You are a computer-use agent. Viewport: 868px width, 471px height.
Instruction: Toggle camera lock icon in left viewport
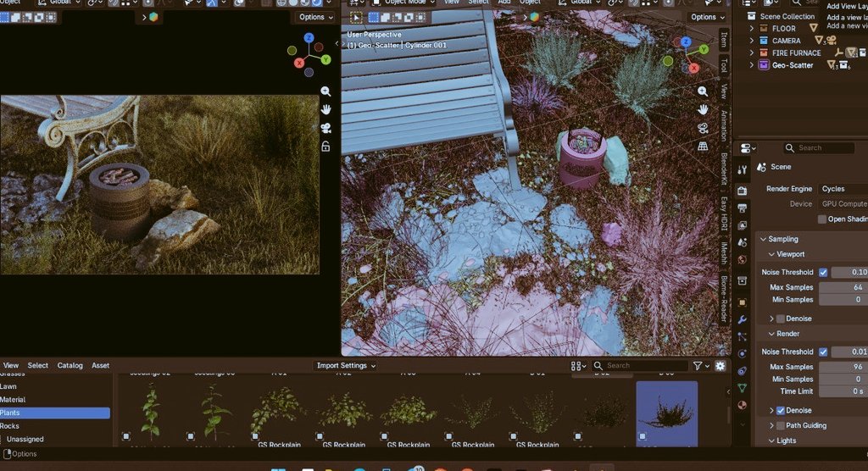pyautogui.click(x=325, y=147)
